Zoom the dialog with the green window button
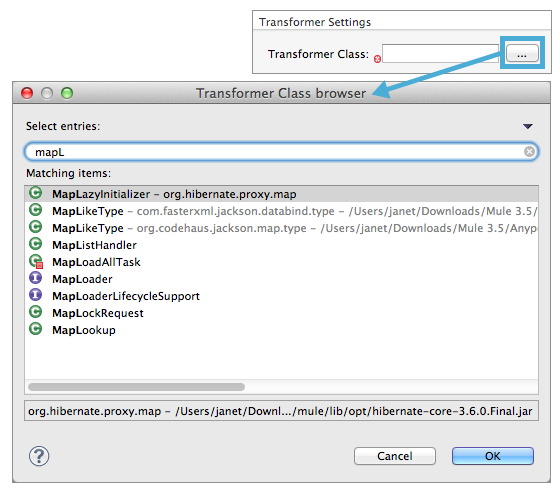The image size is (557, 489). 67,93
